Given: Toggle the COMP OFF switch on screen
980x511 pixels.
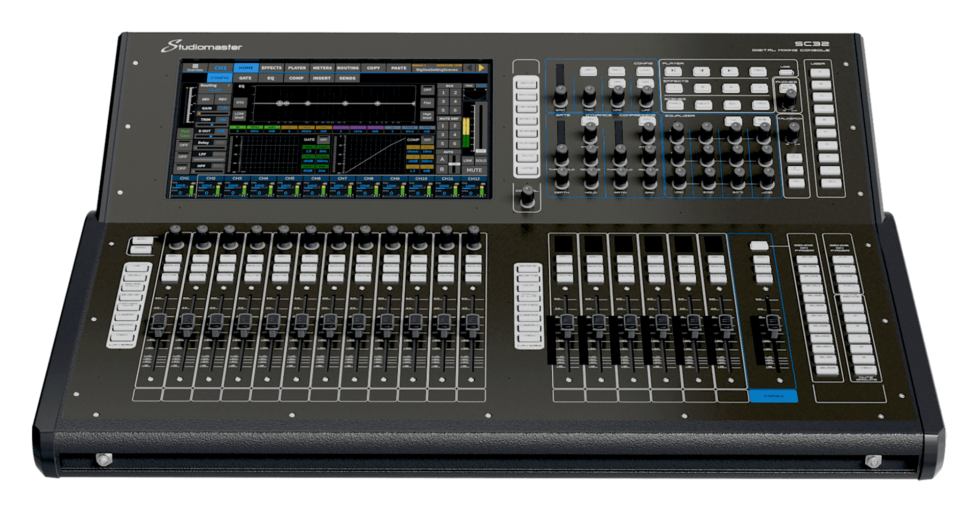Looking at the screenshot, I should [x=427, y=140].
